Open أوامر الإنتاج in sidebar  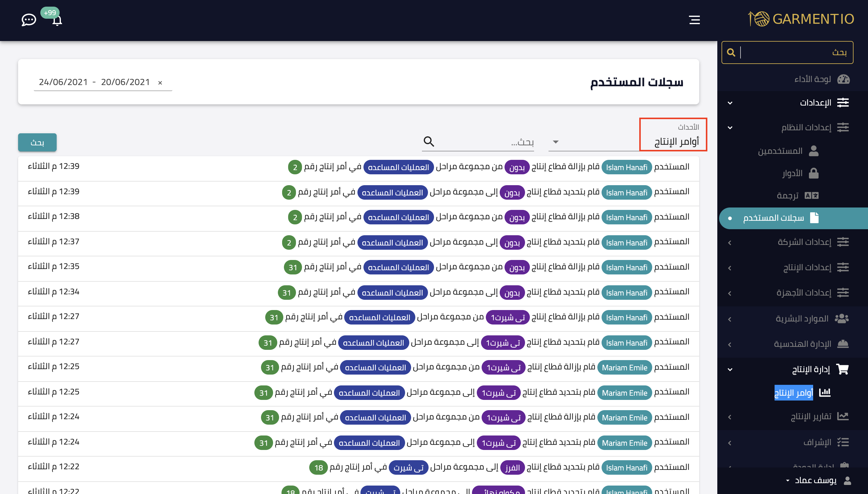coord(793,393)
